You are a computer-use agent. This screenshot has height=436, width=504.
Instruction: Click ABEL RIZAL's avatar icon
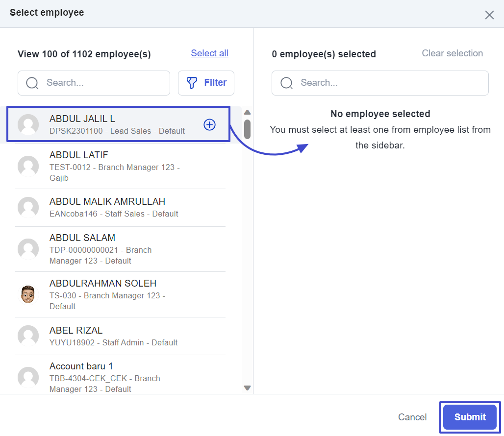tap(28, 336)
